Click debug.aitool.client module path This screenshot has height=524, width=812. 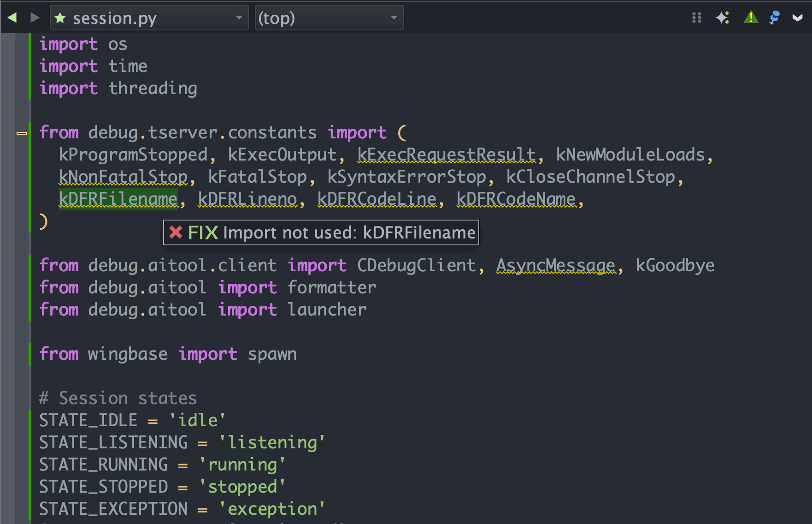(x=182, y=265)
